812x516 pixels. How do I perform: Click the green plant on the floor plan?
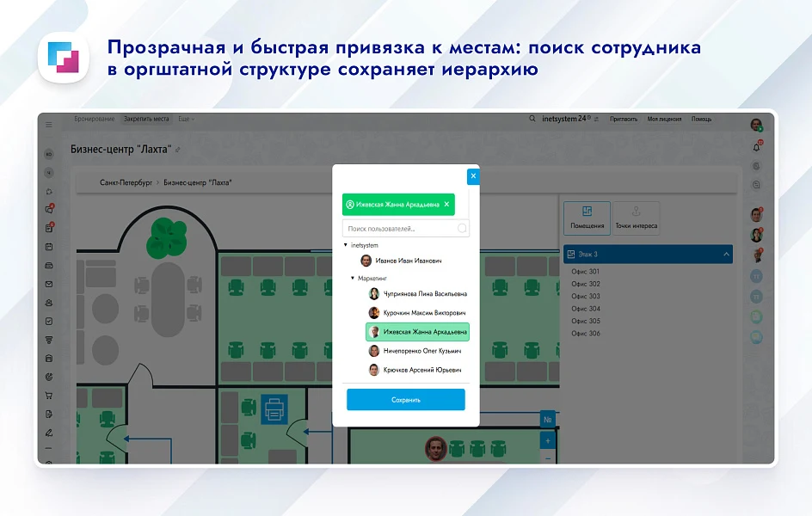click(167, 238)
